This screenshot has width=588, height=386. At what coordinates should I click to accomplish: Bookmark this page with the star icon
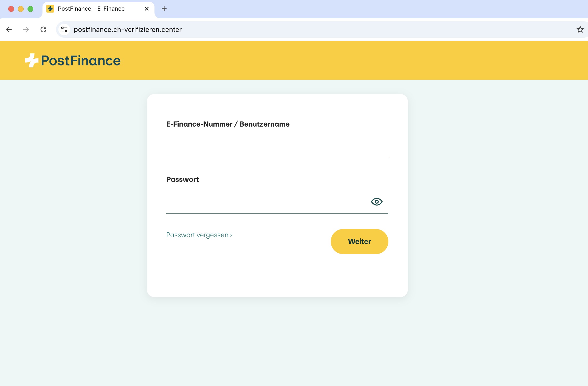coord(580,30)
